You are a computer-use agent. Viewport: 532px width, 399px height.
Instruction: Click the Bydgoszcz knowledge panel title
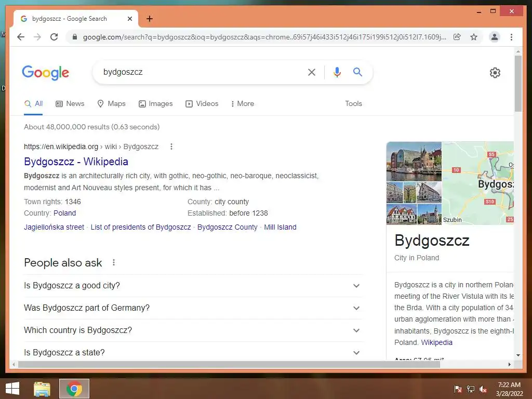click(x=432, y=241)
